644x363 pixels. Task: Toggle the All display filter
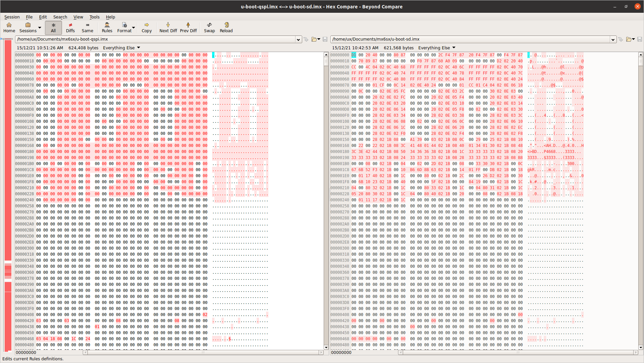[53, 27]
